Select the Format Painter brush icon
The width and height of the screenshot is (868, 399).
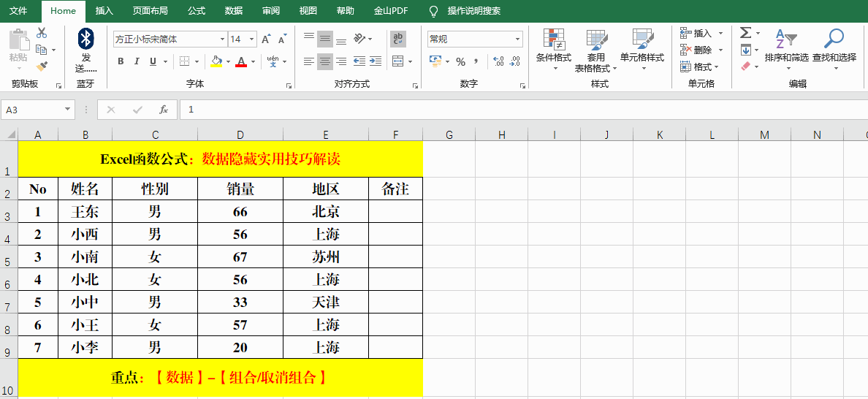pos(42,66)
